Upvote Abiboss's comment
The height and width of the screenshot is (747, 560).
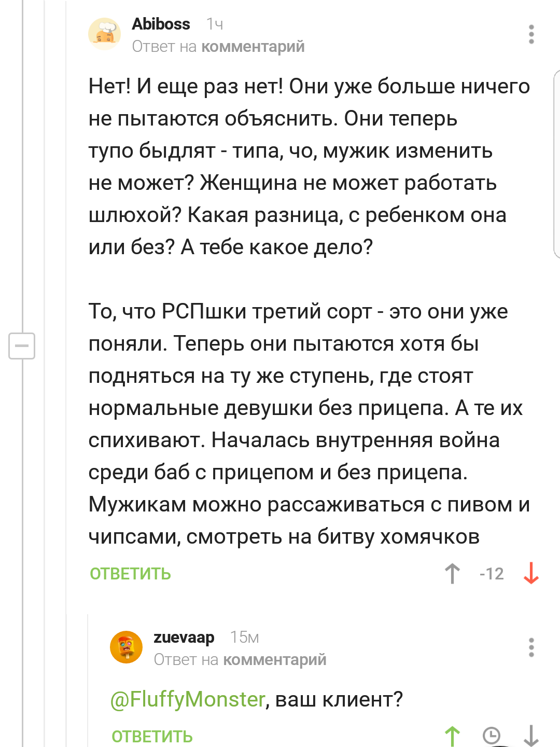(452, 574)
